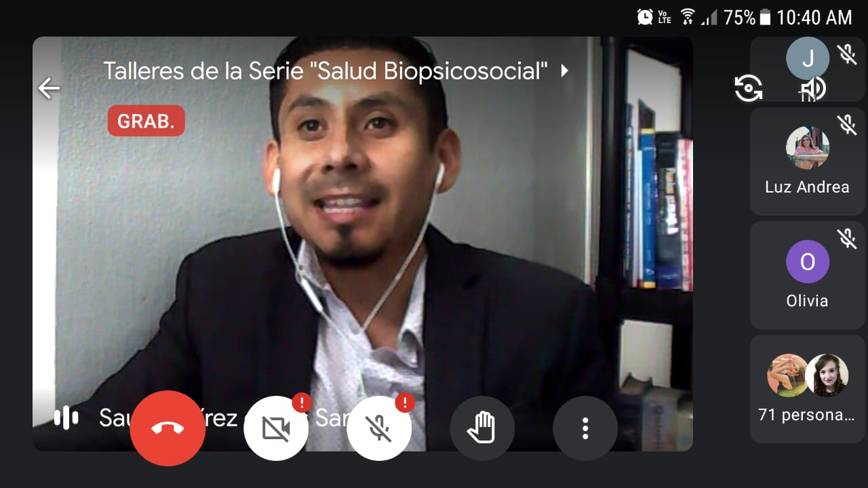Screen dimensions: 868x488
Task: Tap the muted mic icon on Olivia's tile
Action: (847, 238)
